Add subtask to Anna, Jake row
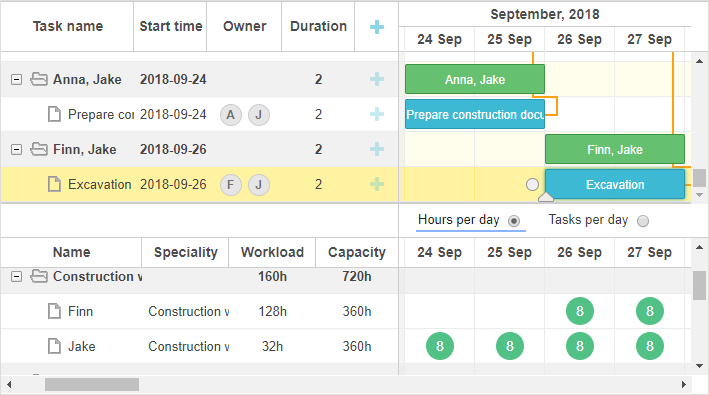Viewport: 709px width, 395px height. tap(377, 79)
